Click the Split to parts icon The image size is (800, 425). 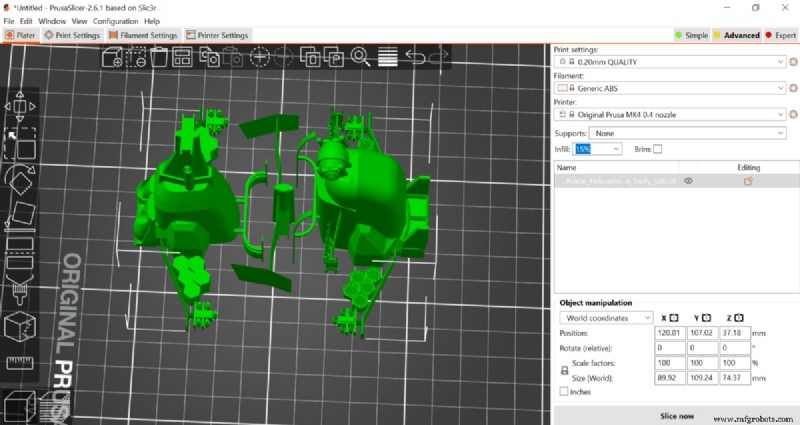point(333,57)
